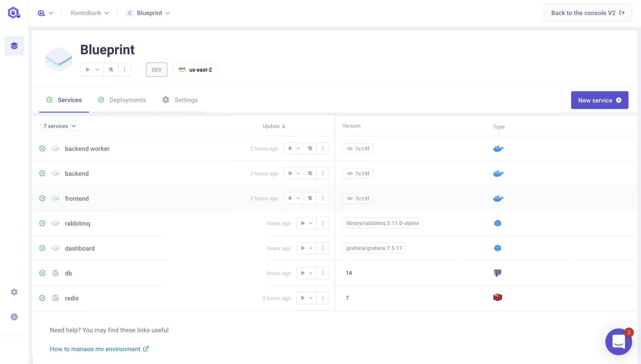
Task: Open the chat support bubble
Action: tap(618, 341)
